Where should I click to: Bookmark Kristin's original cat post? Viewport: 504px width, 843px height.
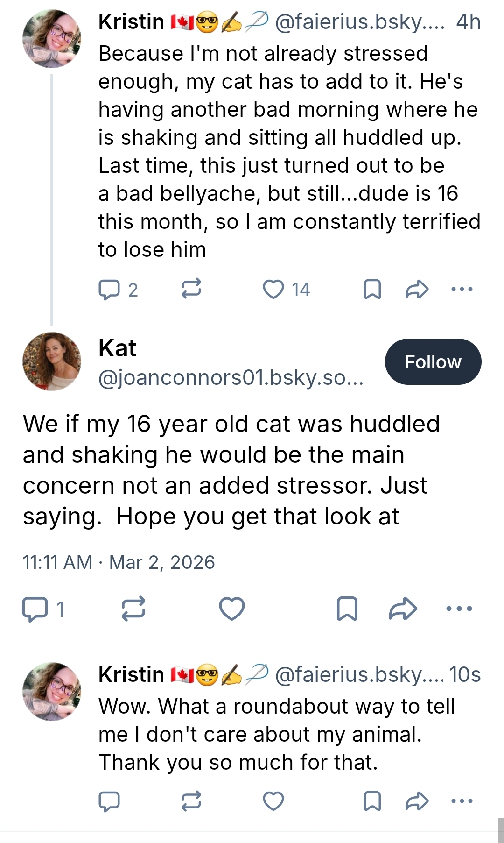click(372, 289)
